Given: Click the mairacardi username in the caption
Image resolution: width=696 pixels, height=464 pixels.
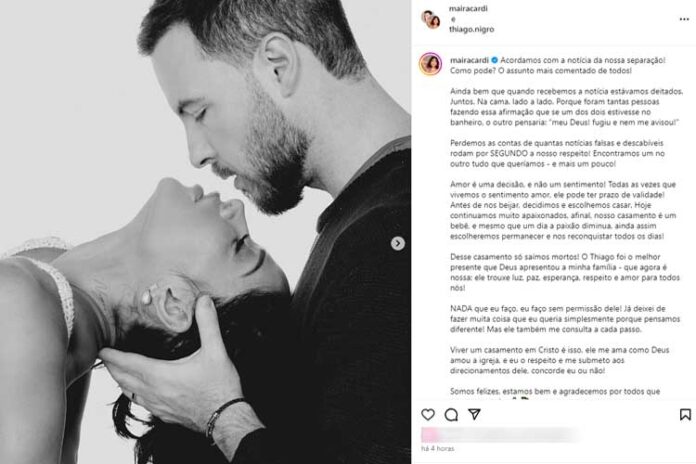Looking at the screenshot, I should pos(469,60).
